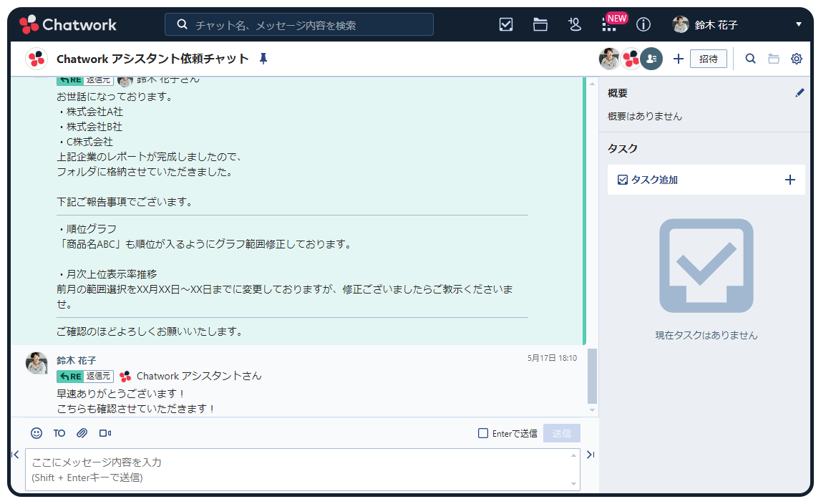Click the 招待 button
The width and height of the screenshot is (821, 504).
[708, 59]
